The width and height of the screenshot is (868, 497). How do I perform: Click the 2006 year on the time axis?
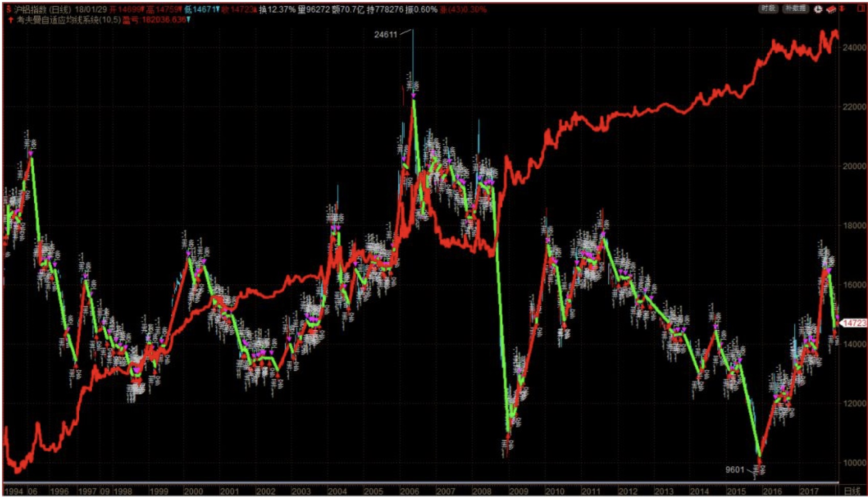pyautogui.click(x=409, y=491)
